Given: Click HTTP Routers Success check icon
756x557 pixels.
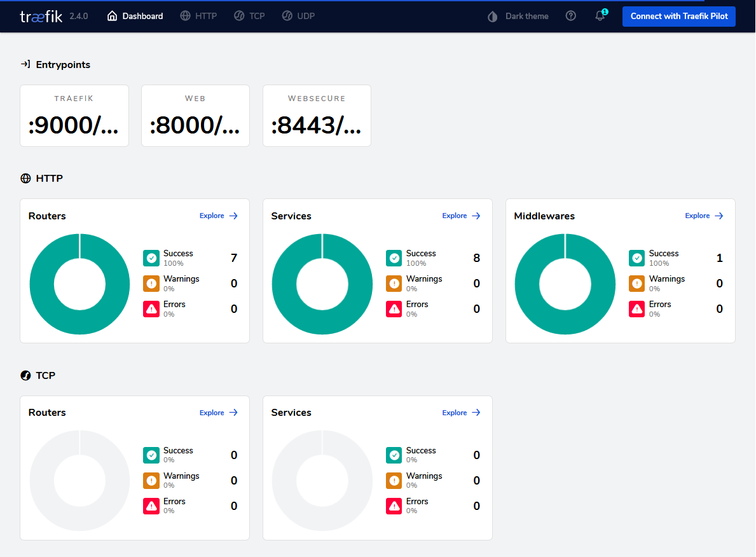Looking at the screenshot, I should [x=151, y=258].
